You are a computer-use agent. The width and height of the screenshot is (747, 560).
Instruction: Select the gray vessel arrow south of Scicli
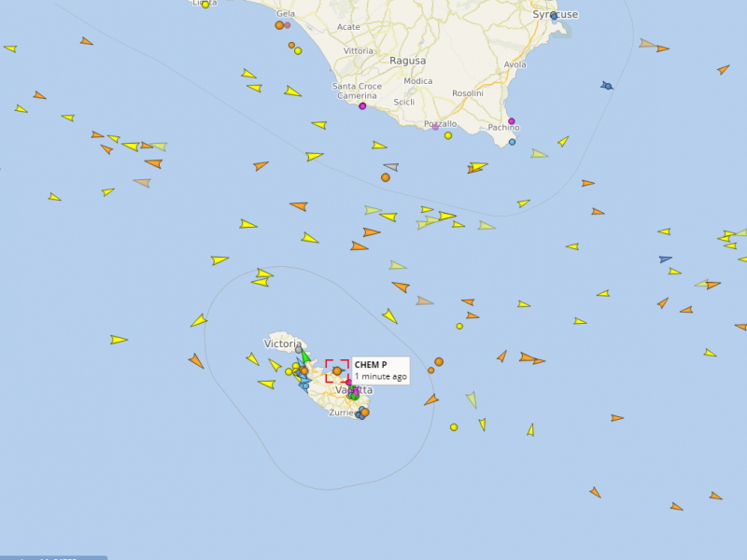pyautogui.click(x=391, y=167)
